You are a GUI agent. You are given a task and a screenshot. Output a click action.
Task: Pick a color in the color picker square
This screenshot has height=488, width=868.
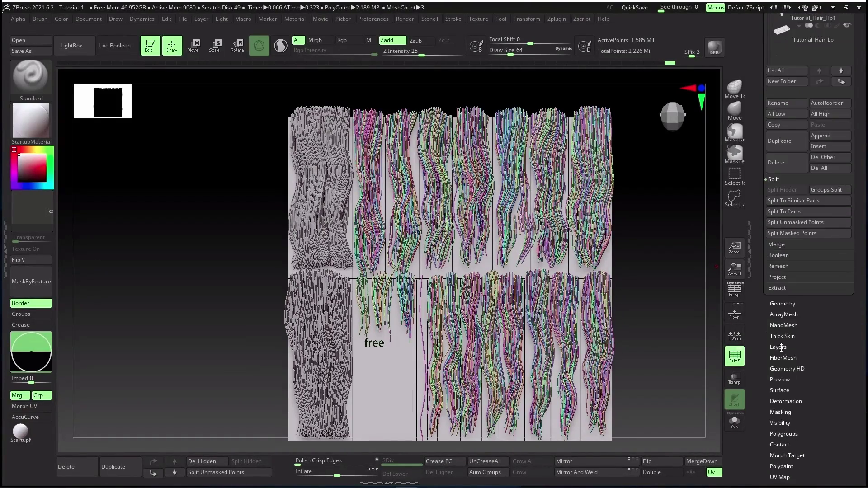pyautogui.click(x=32, y=168)
